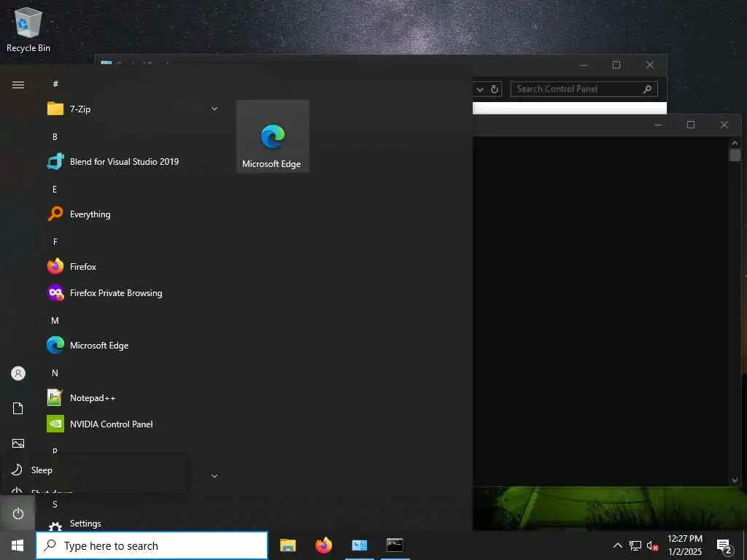
Task: Expand the folder chevron below the P section
Action: click(x=214, y=475)
